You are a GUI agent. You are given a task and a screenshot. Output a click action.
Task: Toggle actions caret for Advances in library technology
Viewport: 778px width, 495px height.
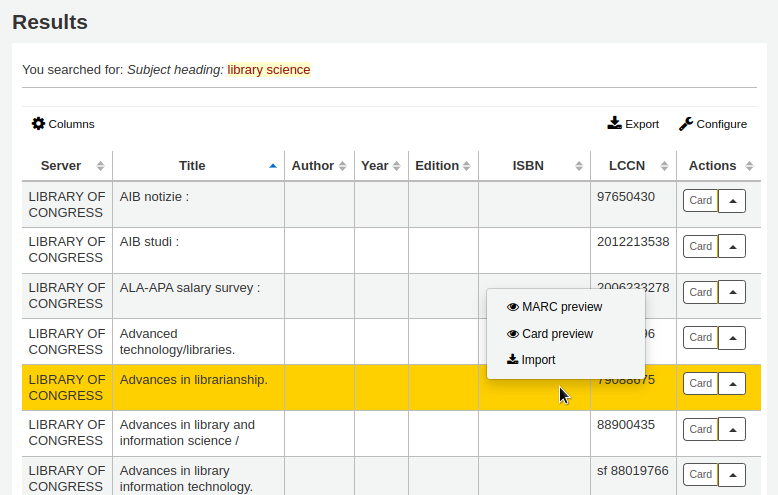coord(732,475)
